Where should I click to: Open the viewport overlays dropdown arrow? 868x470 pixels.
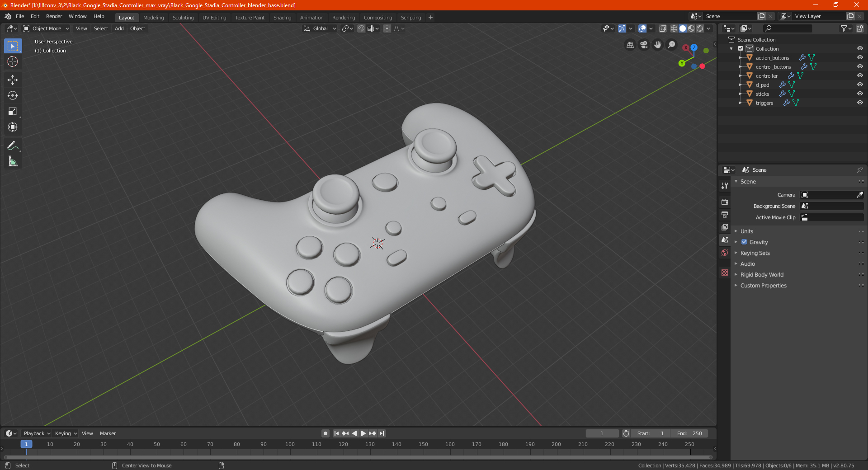(x=651, y=28)
